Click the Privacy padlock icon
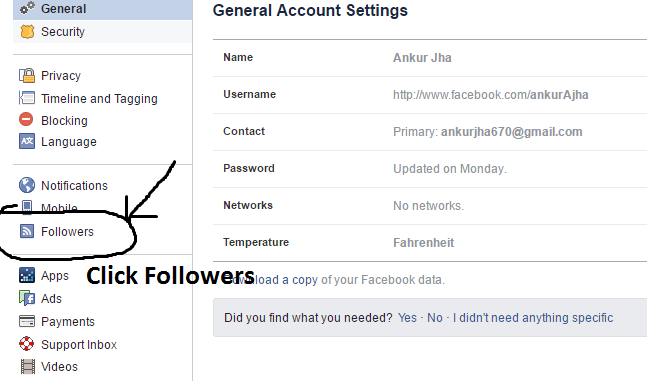Viewport: 647px width, 381px height. click(27, 76)
